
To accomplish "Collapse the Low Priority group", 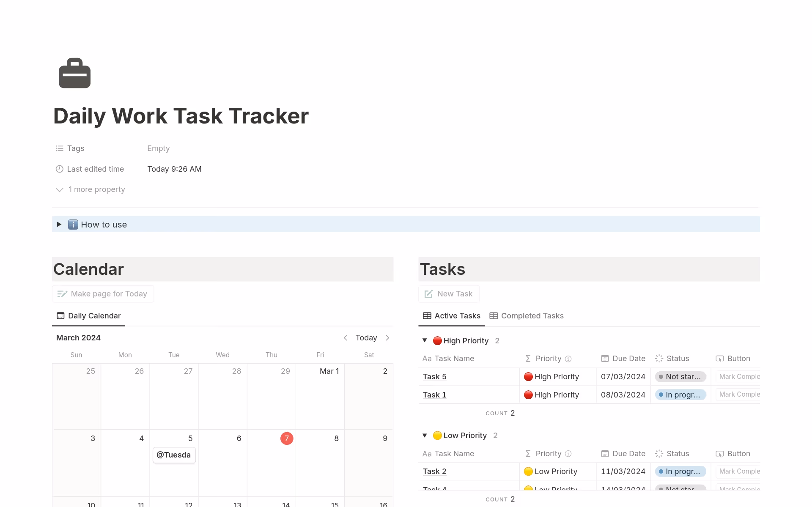I will (425, 436).
